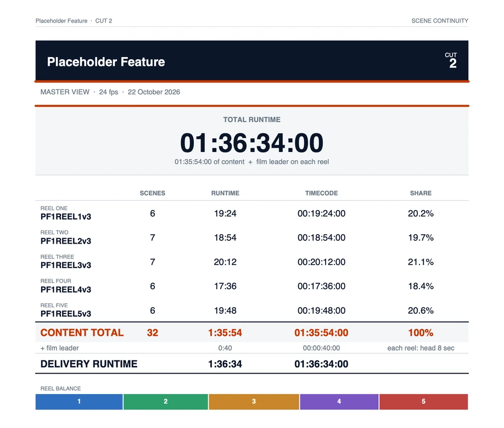This screenshot has height=428, width=504.
Task: Select the 18.4% share value
Action: click(x=421, y=286)
